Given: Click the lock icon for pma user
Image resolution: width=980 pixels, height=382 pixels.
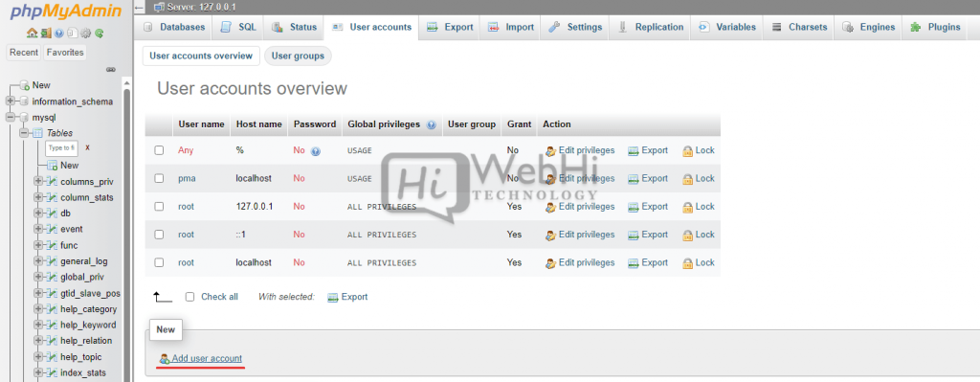Looking at the screenshot, I should click(x=687, y=179).
